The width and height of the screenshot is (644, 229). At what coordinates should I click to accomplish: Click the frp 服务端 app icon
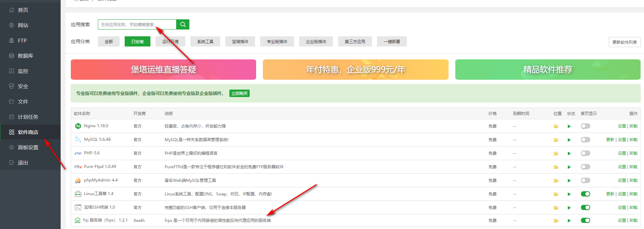[78, 220]
